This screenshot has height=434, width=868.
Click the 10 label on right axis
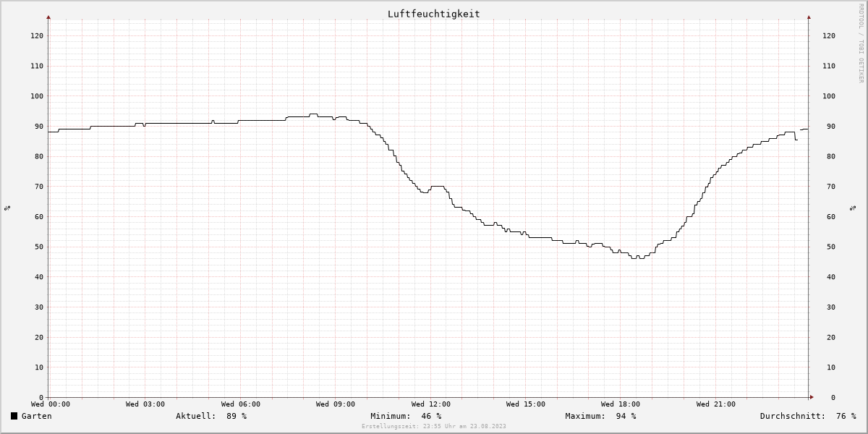pos(831,367)
